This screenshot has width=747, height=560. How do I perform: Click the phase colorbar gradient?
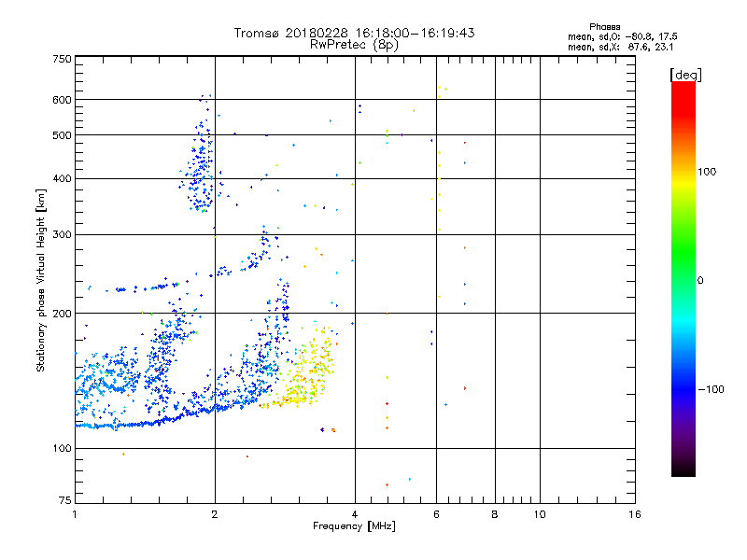(684, 278)
